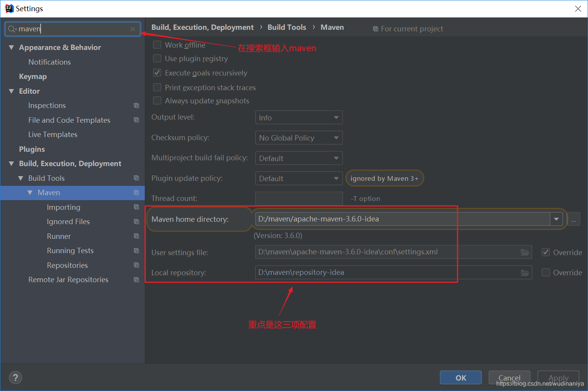
Task: Open Maven home directory browse button (...)
Action: [574, 220]
